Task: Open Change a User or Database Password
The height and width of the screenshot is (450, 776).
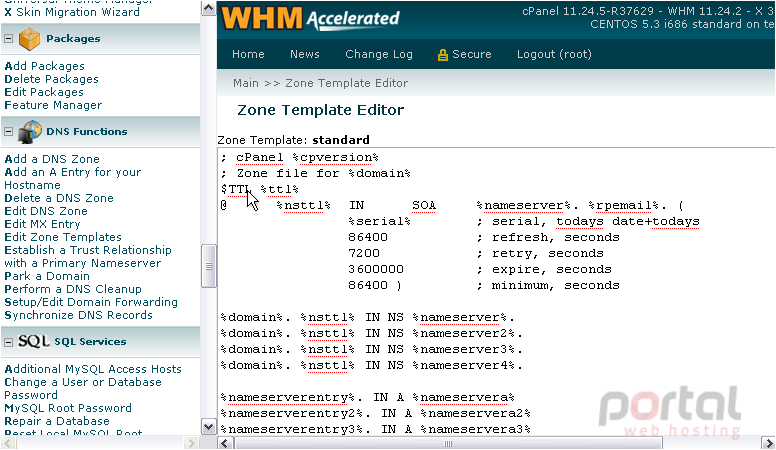Action: 83,389
